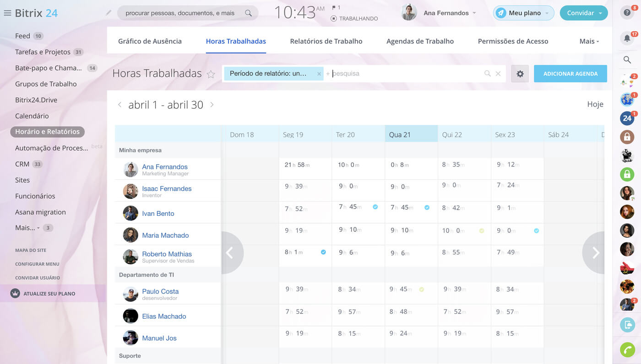
Task: Open Ana Fernandos user menu dropdown
Action: 474,13
